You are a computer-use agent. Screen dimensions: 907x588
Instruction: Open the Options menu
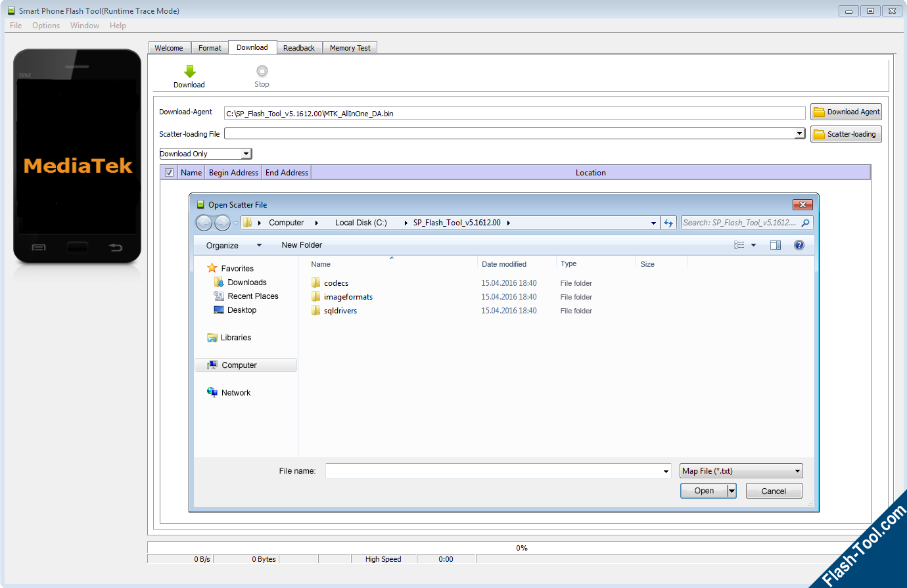pyautogui.click(x=46, y=26)
